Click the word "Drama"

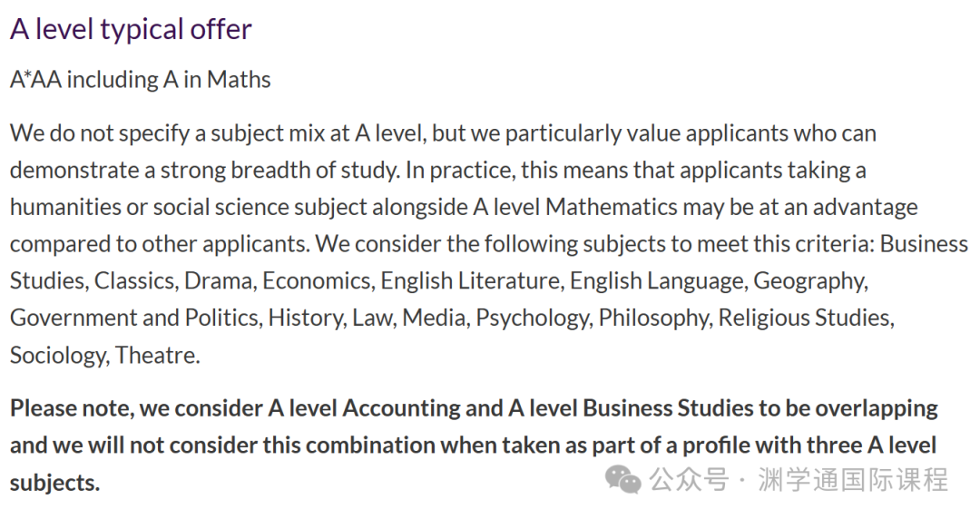219,280
